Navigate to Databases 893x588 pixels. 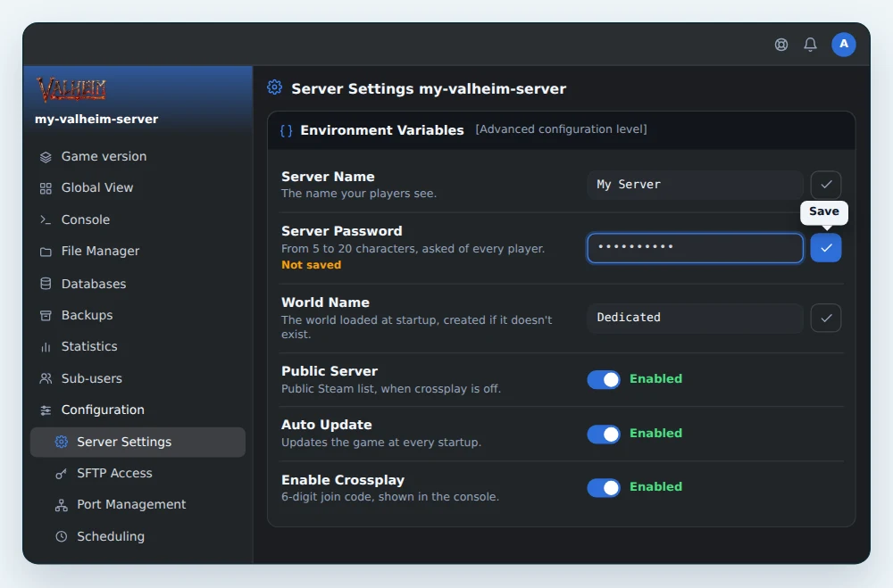pyautogui.click(x=138, y=284)
